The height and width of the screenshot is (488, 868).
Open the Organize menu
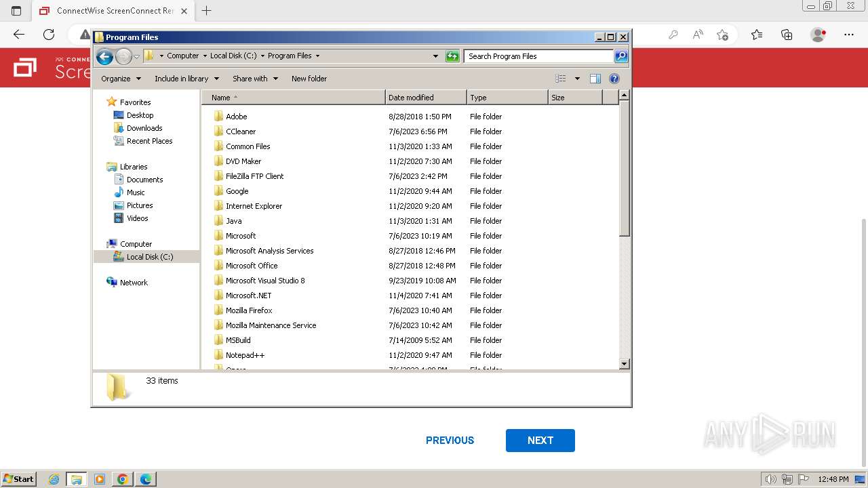pyautogui.click(x=121, y=79)
